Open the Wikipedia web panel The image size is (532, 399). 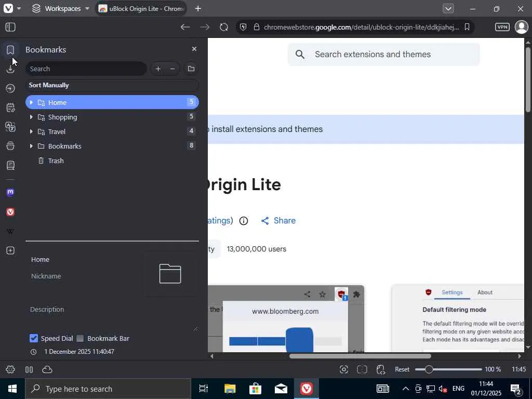tap(10, 231)
